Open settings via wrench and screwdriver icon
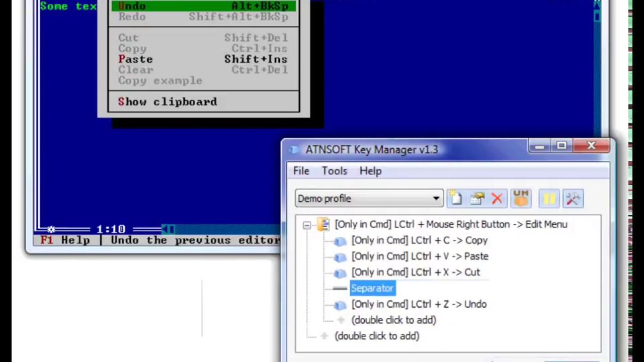 (573, 199)
